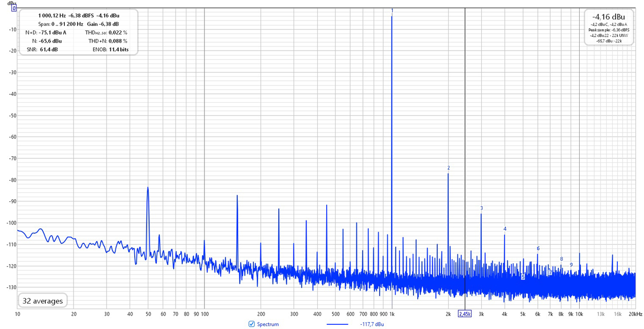The image size is (644, 329).
Task: Click the 32 averages indicator
Action: tap(42, 301)
